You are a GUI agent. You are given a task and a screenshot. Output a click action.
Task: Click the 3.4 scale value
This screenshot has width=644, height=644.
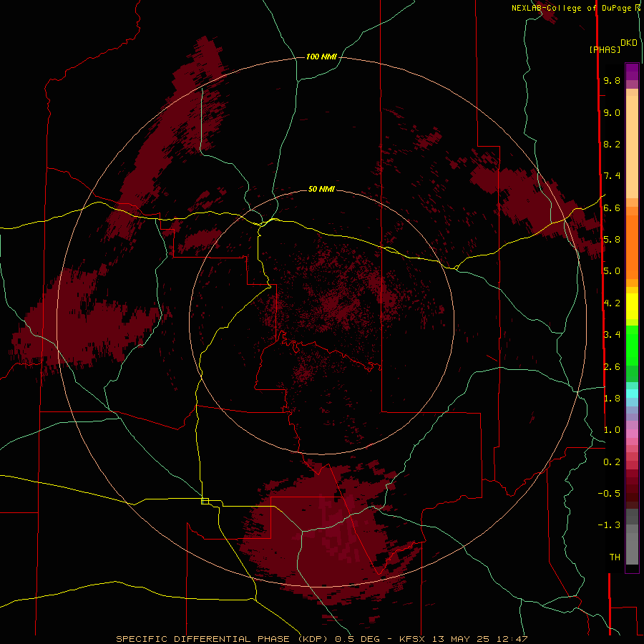612,335
